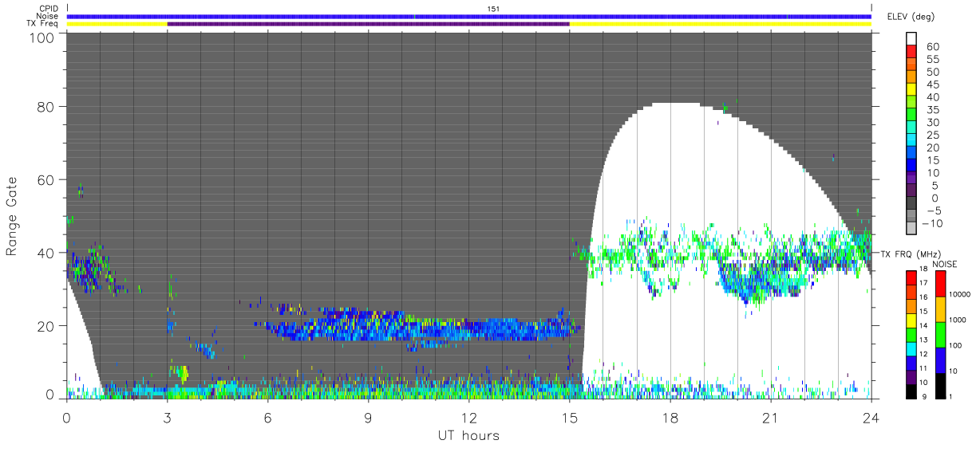The width and height of the screenshot is (980, 452).
Task: Click ELEV colorbar value 45
Action: coord(935,85)
